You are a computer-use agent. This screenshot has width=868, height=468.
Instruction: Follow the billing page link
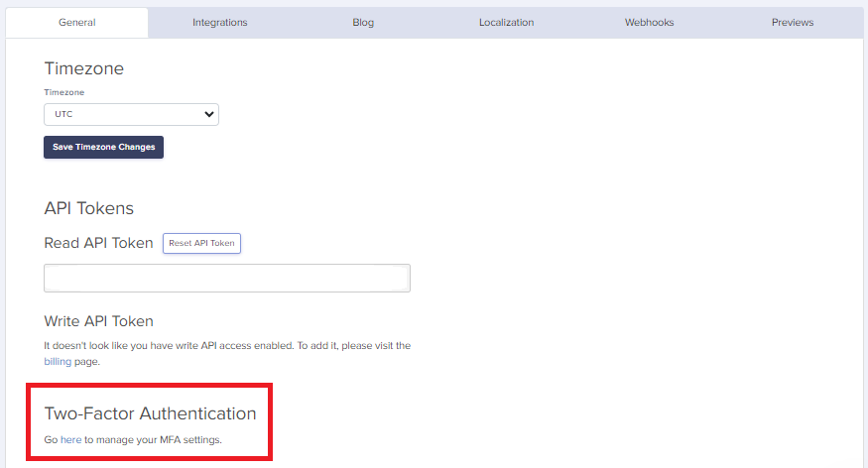click(x=58, y=362)
